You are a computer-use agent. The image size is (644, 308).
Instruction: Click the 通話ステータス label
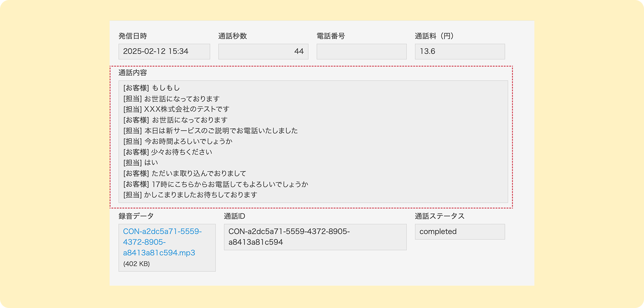click(x=439, y=216)
